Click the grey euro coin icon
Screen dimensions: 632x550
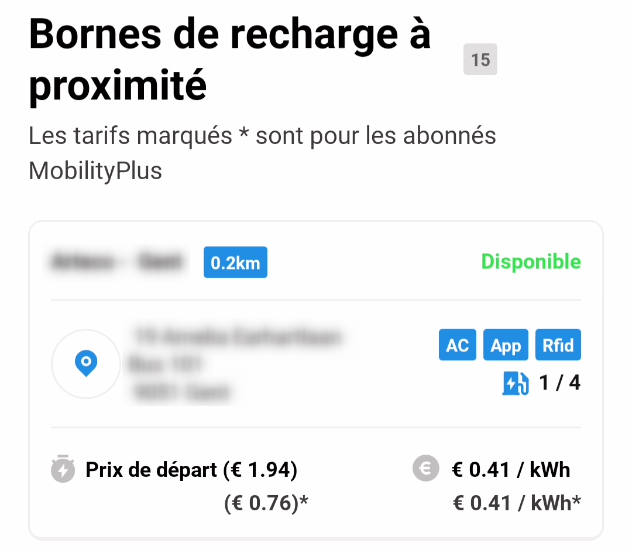(x=426, y=468)
